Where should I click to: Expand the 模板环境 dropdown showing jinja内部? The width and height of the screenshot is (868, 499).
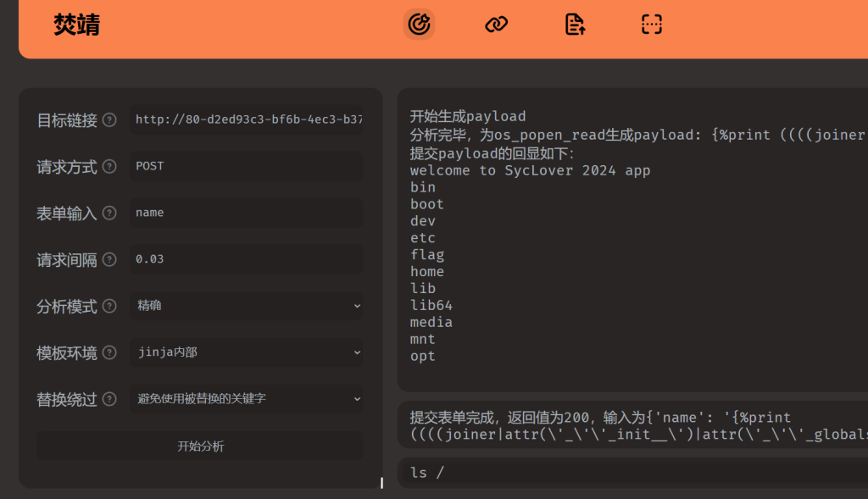[x=247, y=352]
